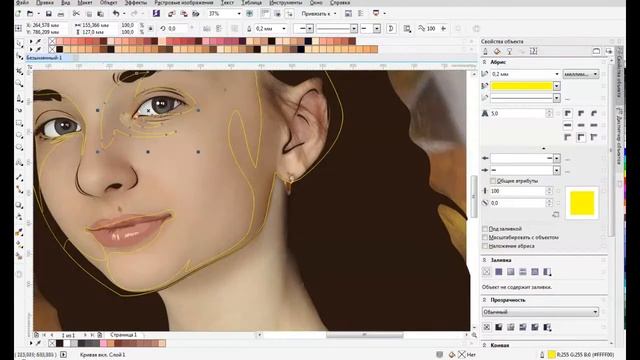The image size is (640, 360).
Task: Open the outline width 0,2 мм toolbar dropdown
Action: pos(284,29)
